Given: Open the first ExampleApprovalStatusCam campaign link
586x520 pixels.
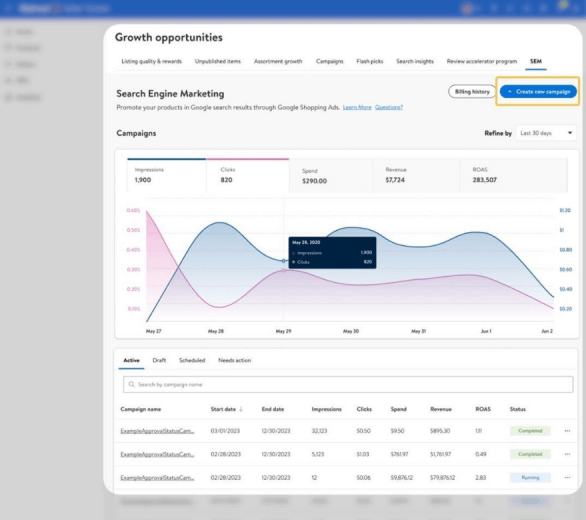Looking at the screenshot, I should pos(157,431).
